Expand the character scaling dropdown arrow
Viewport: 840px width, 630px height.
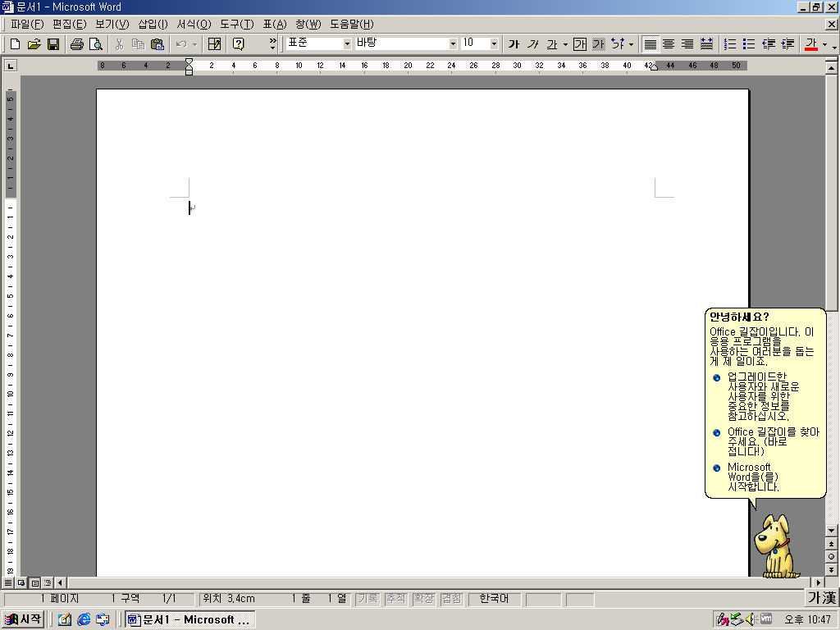[x=631, y=44]
